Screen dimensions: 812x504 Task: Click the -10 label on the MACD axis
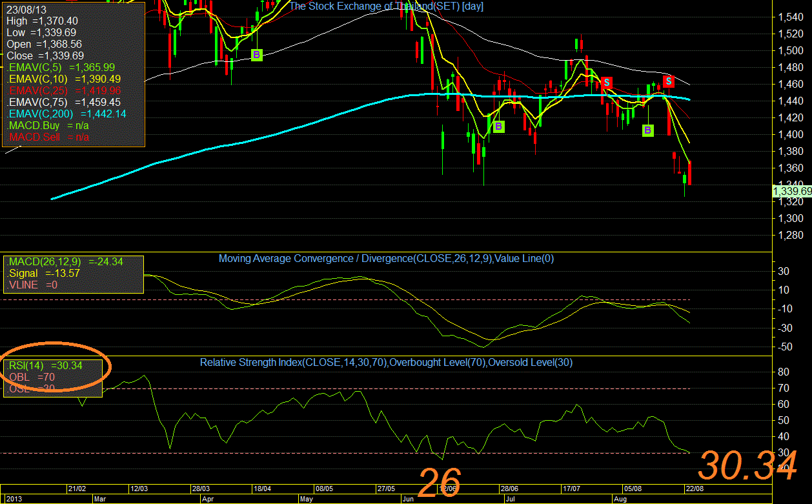click(784, 309)
